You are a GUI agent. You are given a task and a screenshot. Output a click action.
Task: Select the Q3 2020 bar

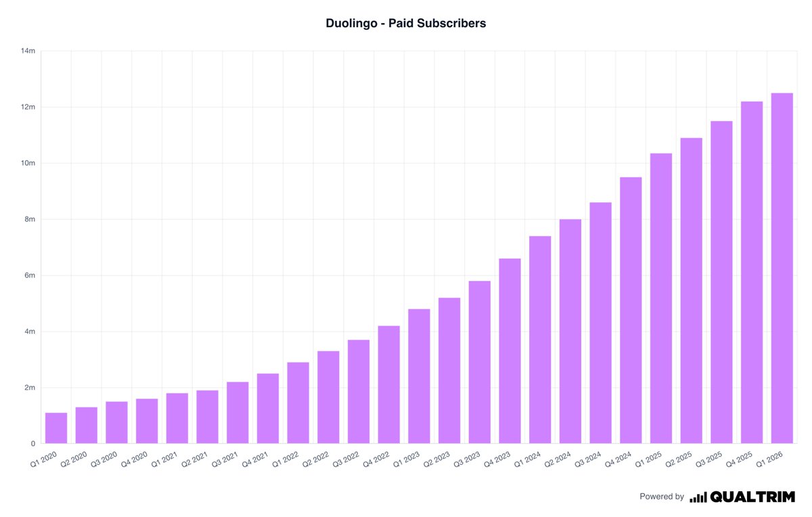pos(116,423)
